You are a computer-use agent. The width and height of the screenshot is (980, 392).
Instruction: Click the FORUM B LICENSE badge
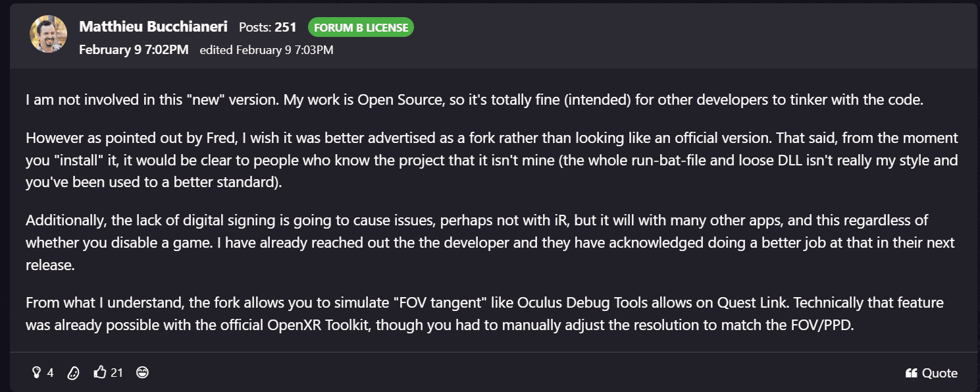(361, 28)
